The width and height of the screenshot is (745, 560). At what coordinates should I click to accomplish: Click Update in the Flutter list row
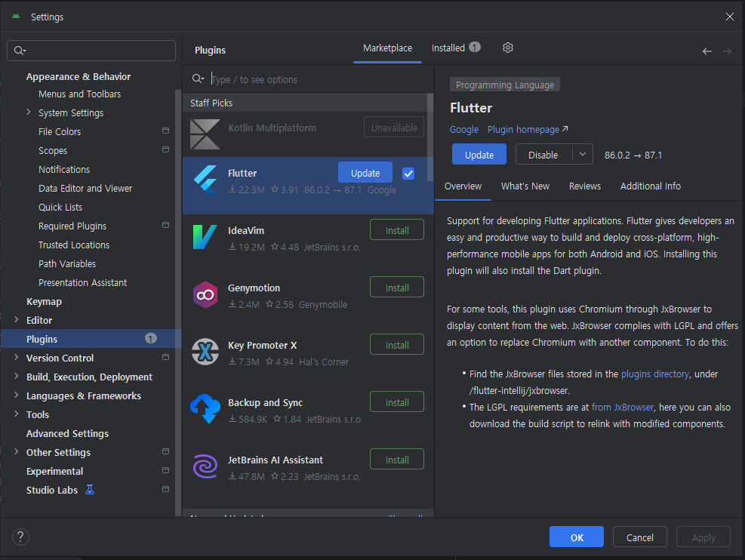coord(365,173)
